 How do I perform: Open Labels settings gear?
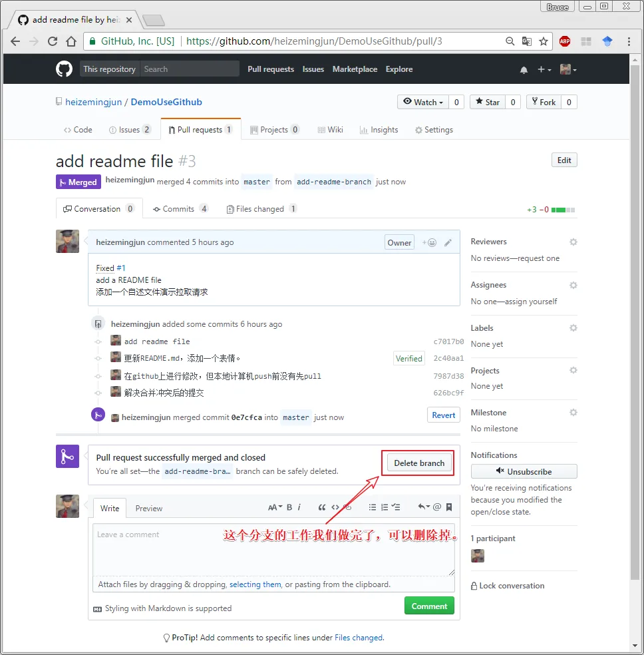[573, 328]
